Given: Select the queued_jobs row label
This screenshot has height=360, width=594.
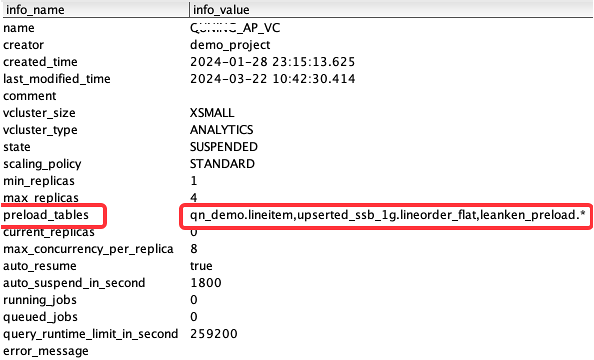Looking at the screenshot, I should 40,317.
